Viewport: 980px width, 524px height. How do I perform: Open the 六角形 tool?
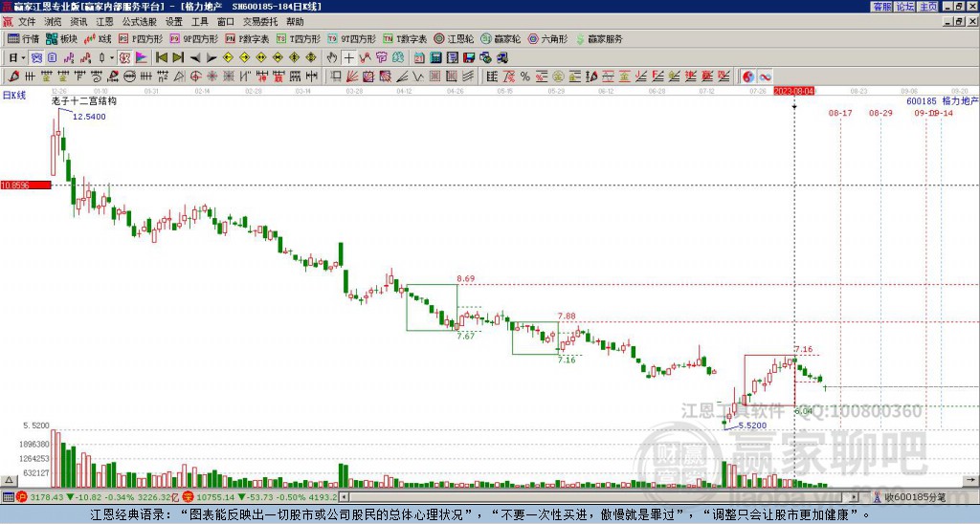coord(547,38)
